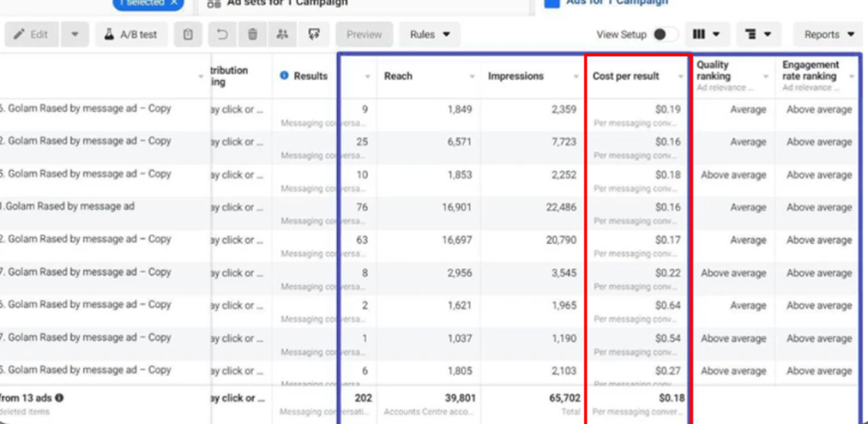The image size is (868, 424).
Task: Click the undo arrow icon
Action: point(222,35)
